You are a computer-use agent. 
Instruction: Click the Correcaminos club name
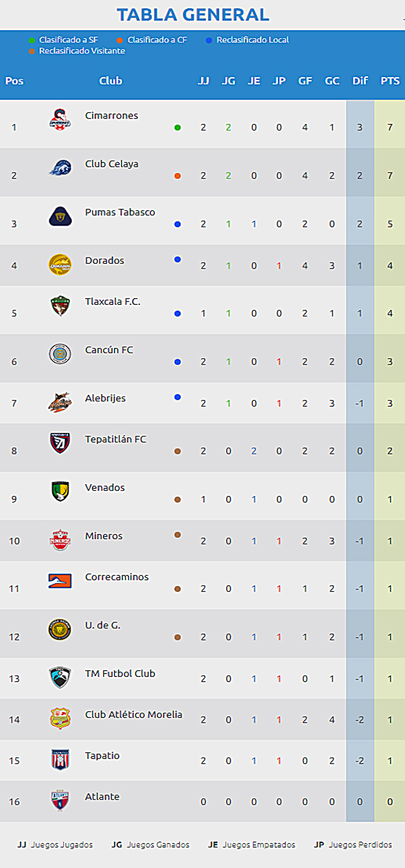click(117, 577)
